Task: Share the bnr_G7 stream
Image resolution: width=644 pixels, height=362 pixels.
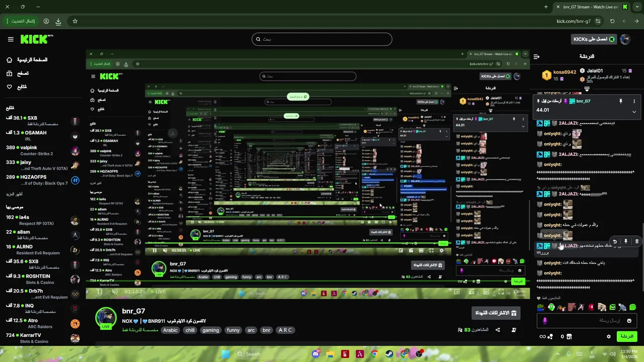Action: coord(498,330)
